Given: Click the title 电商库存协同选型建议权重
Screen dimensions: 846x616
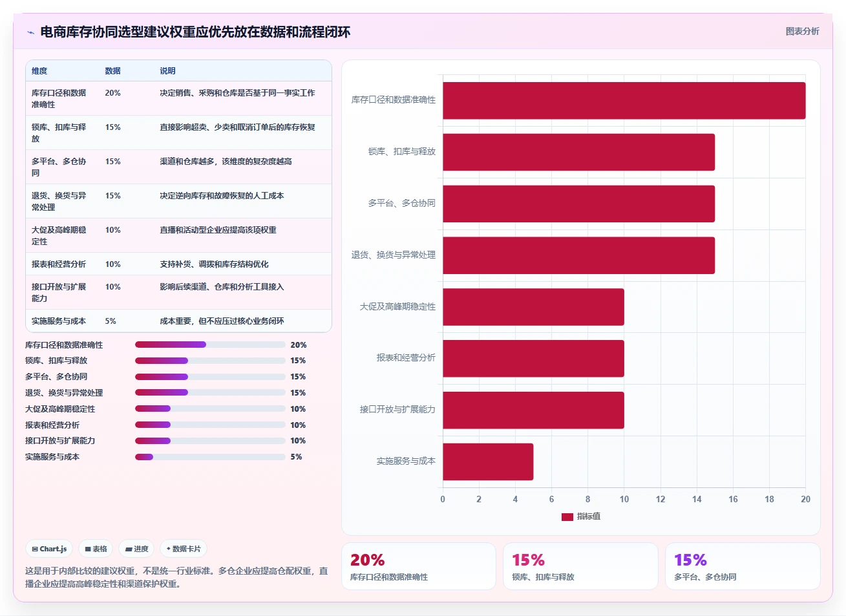Looking at the screenshot, I should [195, 32].
